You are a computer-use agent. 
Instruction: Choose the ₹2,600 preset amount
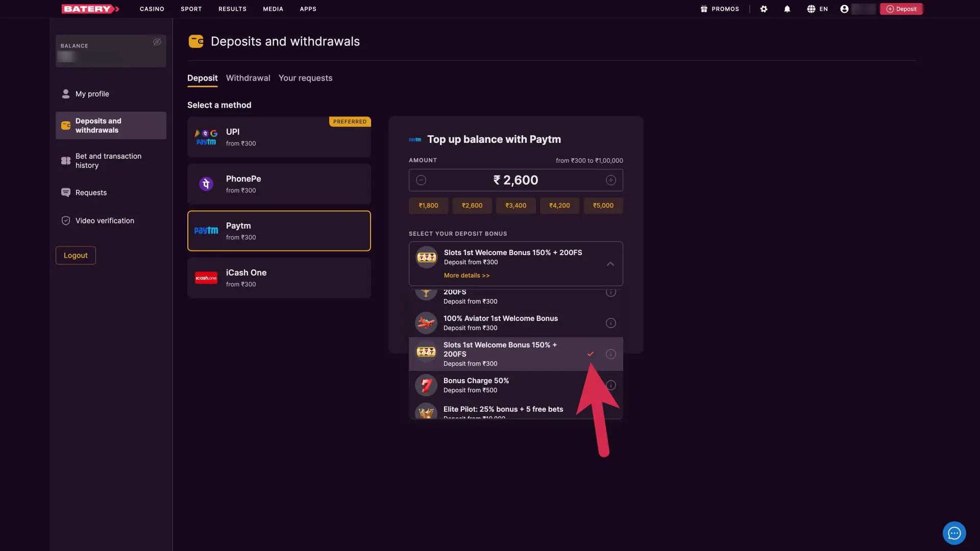pos(472,206)
